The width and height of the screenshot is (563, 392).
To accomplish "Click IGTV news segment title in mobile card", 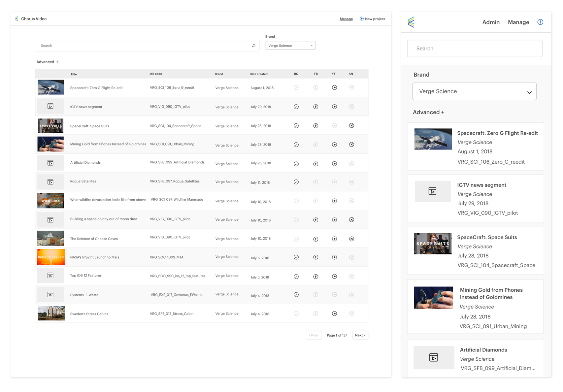I will [x=481, y=185].
